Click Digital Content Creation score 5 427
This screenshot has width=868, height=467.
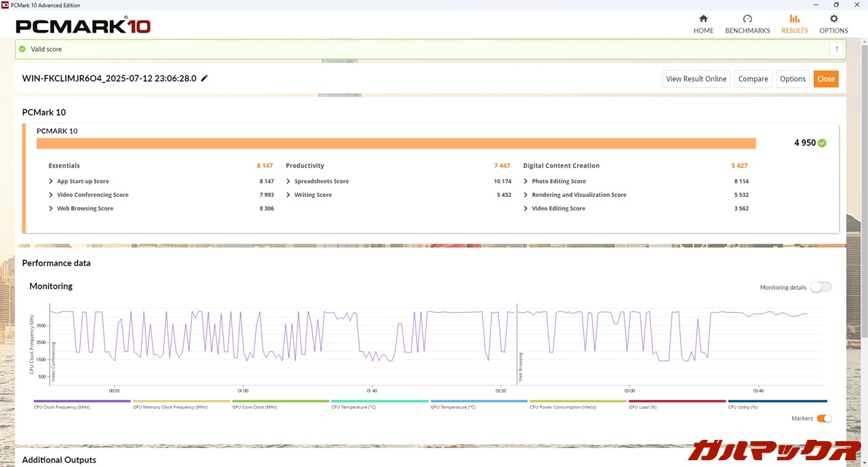coord(739,166)
